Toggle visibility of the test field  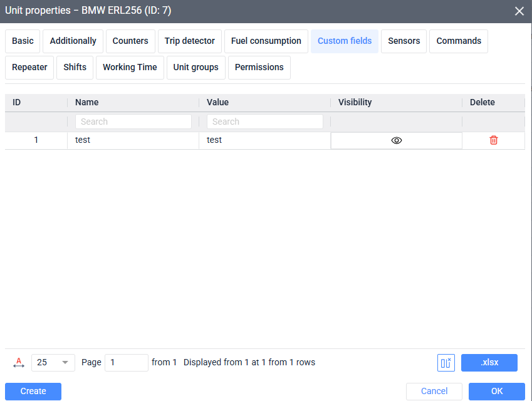coord(396,140)
